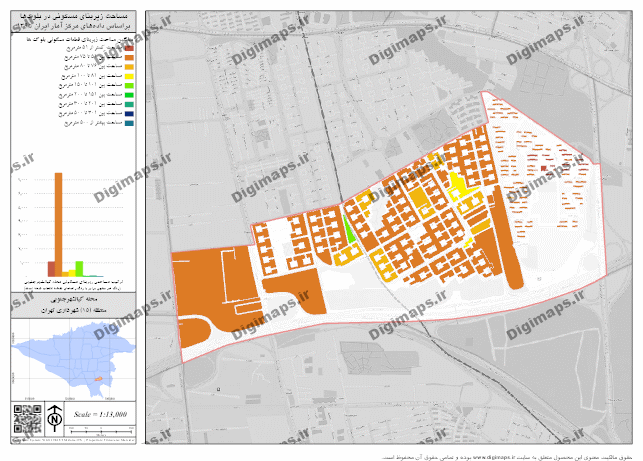Click the bright yellow parcels in map center
This screenshot has width=643, height=461.
pyautogui.click(x=457, y=185)
